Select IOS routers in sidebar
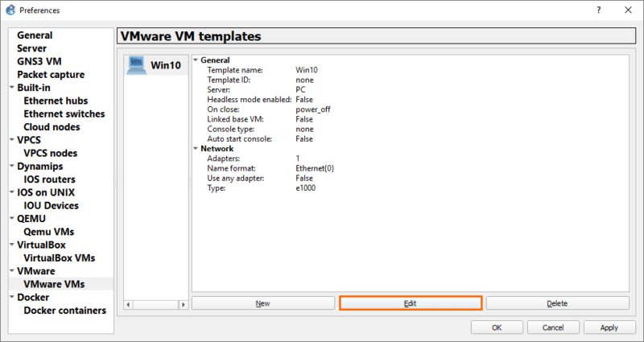This screenshot has width=644, height=342. tap(49, 179)
